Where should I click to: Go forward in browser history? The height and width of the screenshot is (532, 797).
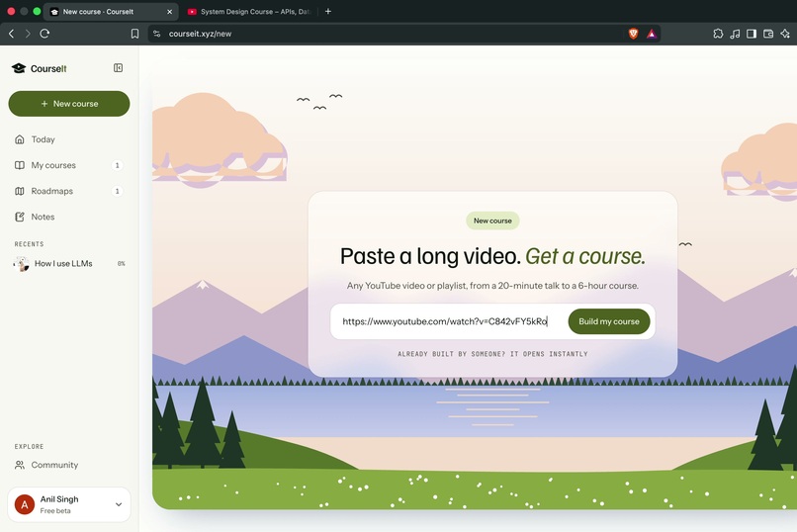(x=28, y=34)
